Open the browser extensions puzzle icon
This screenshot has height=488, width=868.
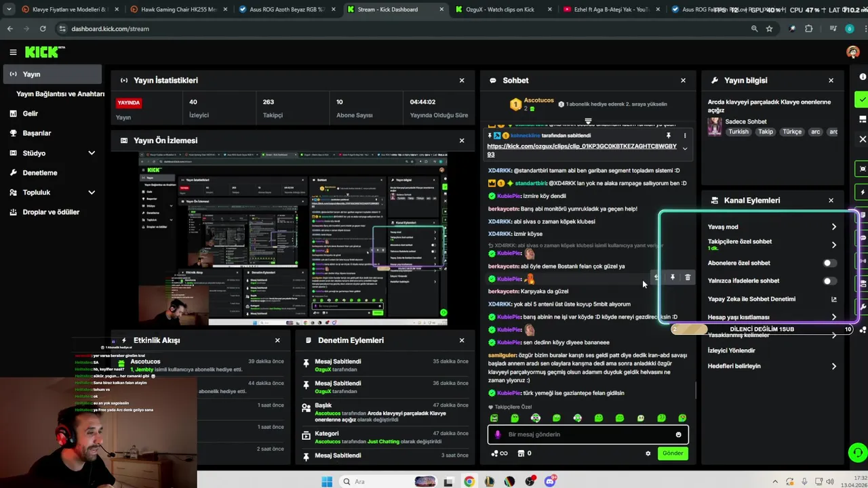click(x=808, y=28)
